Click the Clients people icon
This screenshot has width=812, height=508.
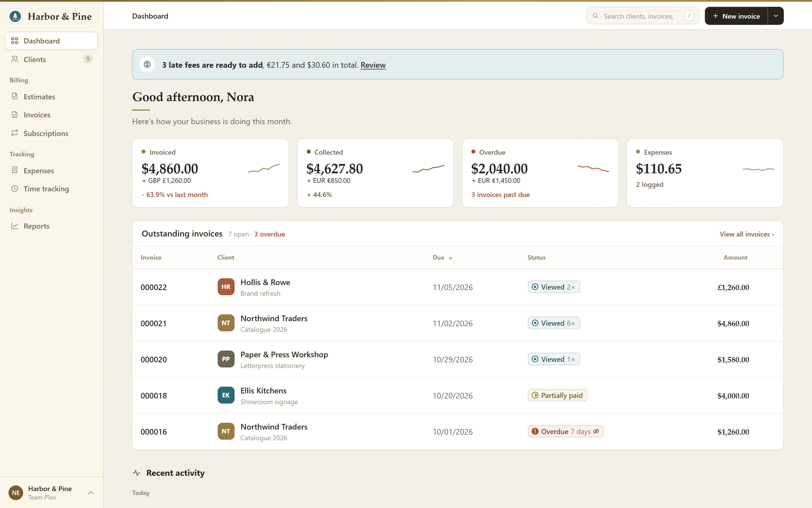(14, 59)
